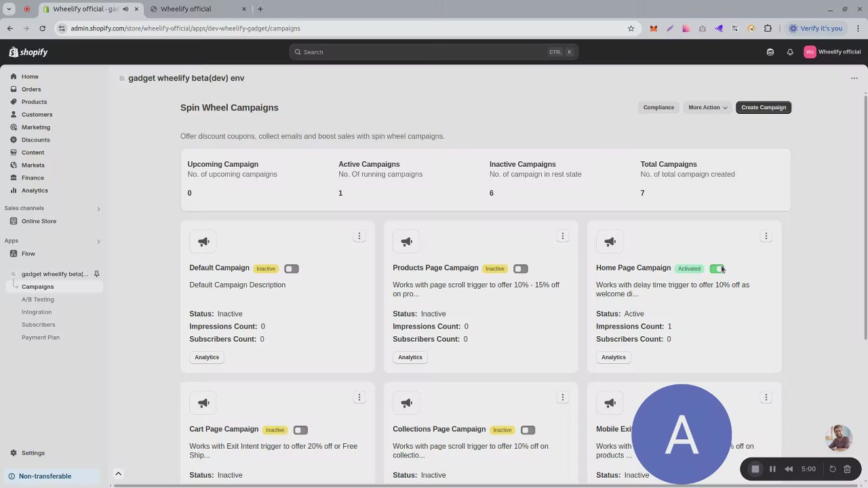The width and height of the screenshot is (868, 488).
Task: Pause the screen recording
Action: (x=772, y=469)
